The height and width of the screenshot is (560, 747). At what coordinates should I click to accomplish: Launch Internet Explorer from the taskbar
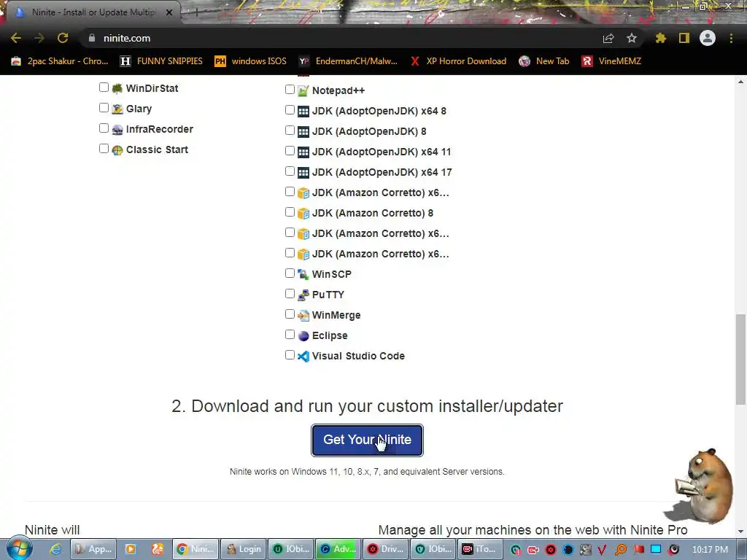pos(55,549)
